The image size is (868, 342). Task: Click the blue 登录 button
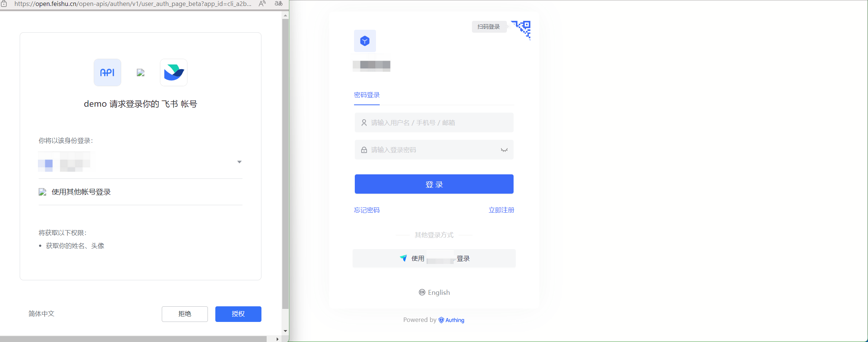434,184
